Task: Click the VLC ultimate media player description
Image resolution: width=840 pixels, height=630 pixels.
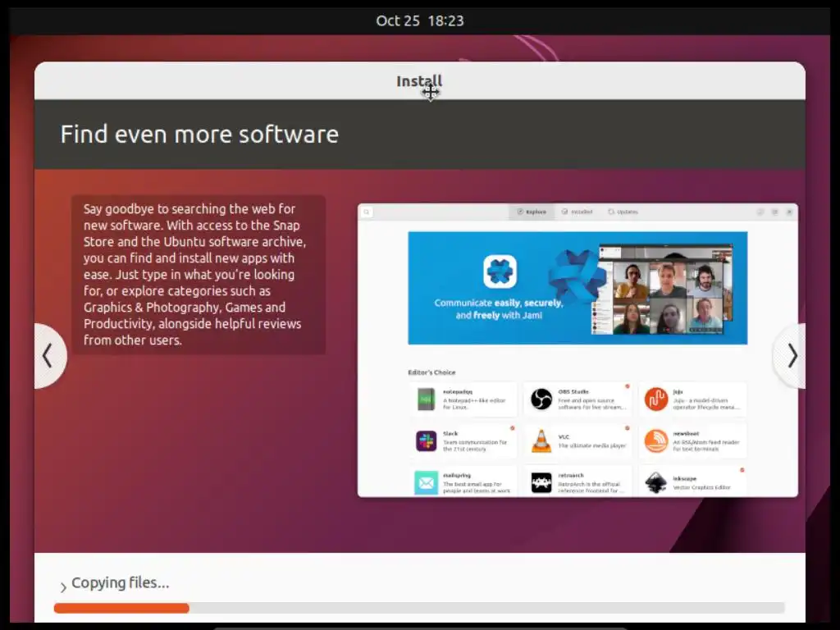Action: click(592, 445)
